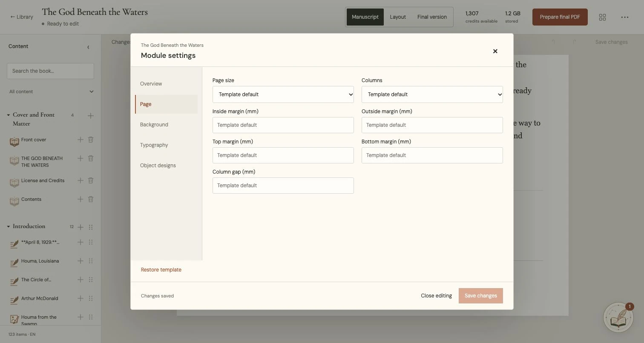Viewport: 644px width, 343px height.
Task: Delete the Front cover item
Action: pos(91,140)
